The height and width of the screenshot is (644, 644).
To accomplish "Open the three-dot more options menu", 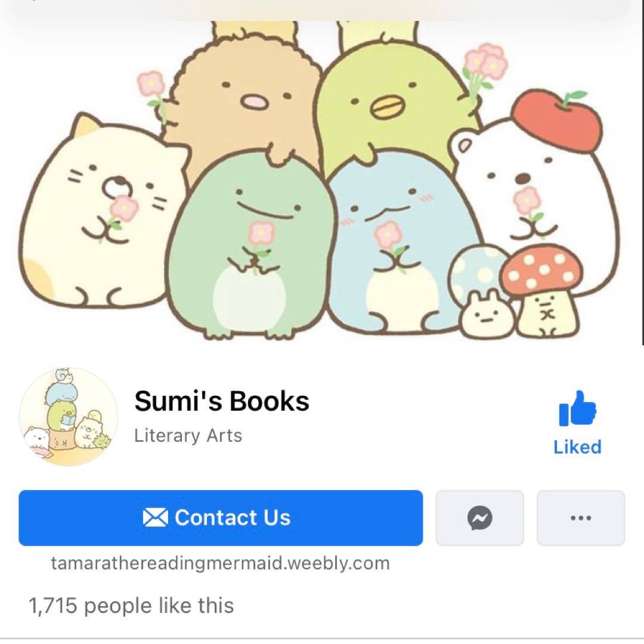I will click(581, 518).
